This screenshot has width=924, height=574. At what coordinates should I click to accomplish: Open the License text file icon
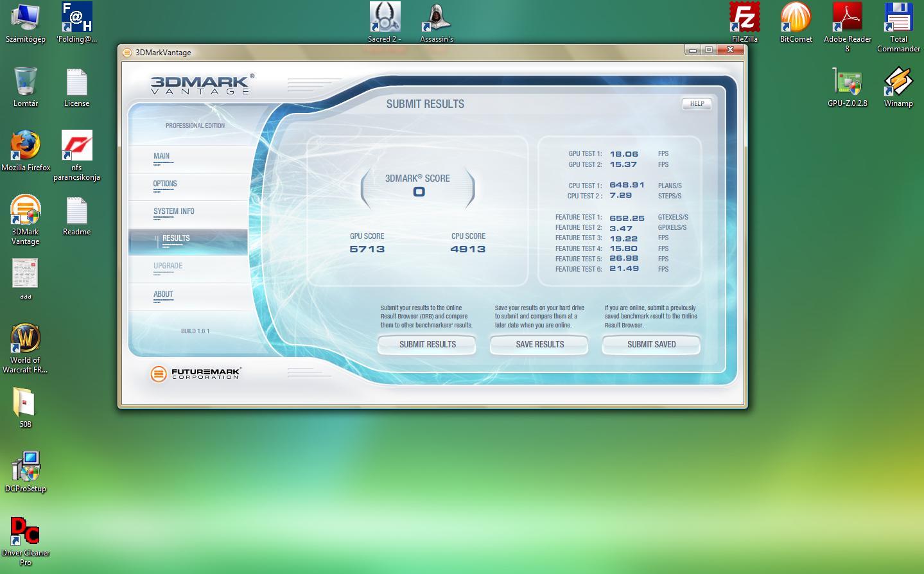point(77,82)
